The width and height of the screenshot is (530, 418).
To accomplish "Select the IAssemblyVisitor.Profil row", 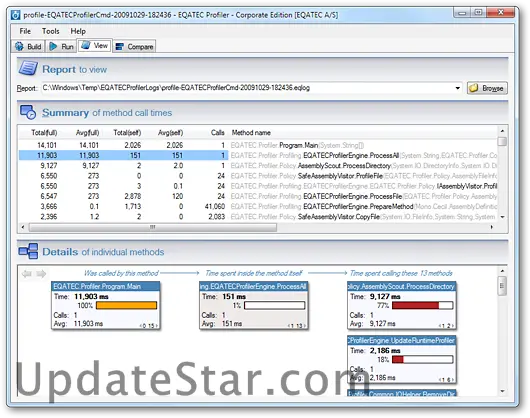I will click(x=258, y=186).
